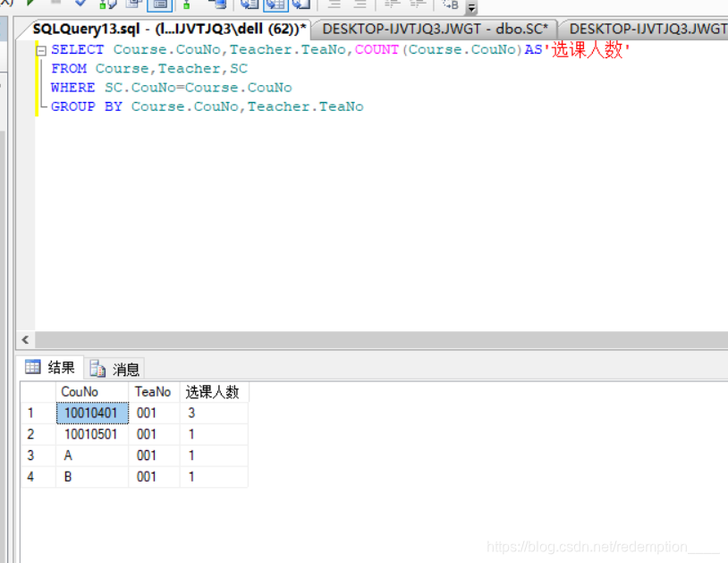Place the cursor on the GROUP BY line
The width and height of the screenshot is (728, 563).
(x=207, y=107)
